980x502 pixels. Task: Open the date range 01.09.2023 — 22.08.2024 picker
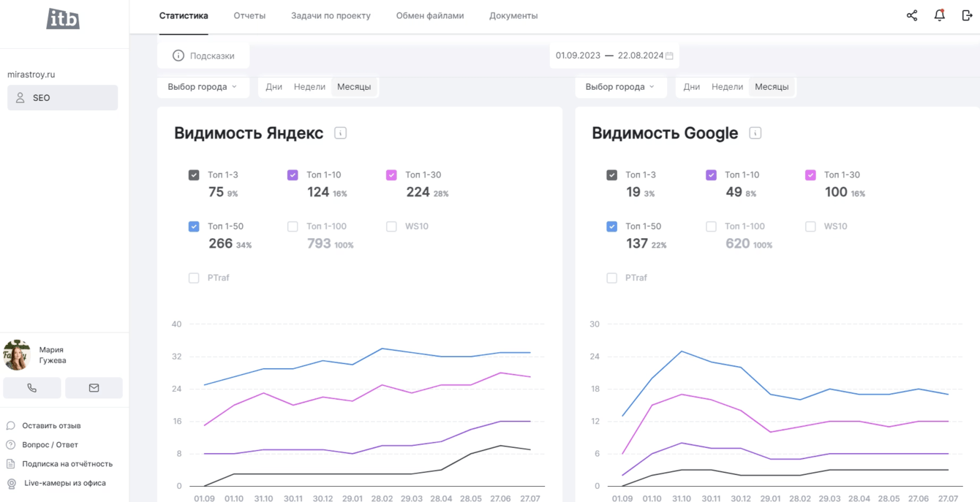[x=608, y=56]
